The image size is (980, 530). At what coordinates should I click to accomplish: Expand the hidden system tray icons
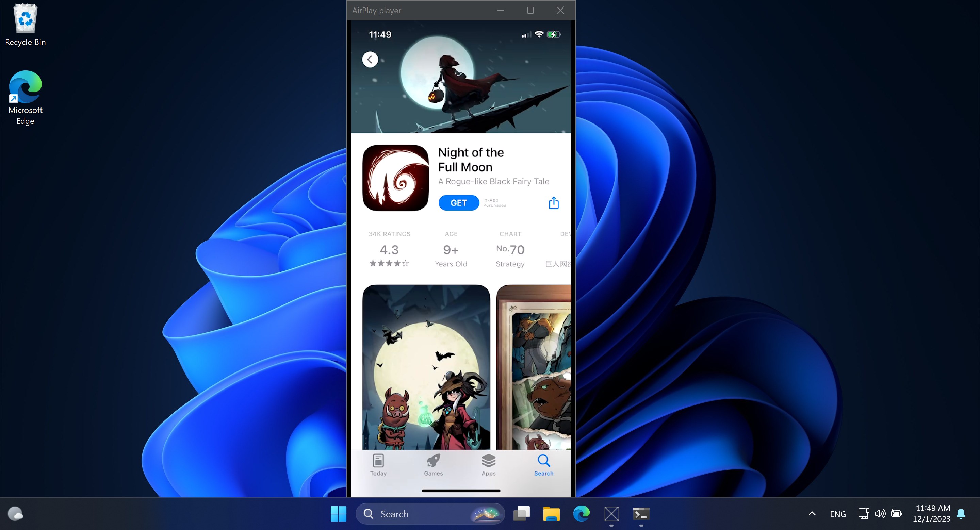coord(812,514)
